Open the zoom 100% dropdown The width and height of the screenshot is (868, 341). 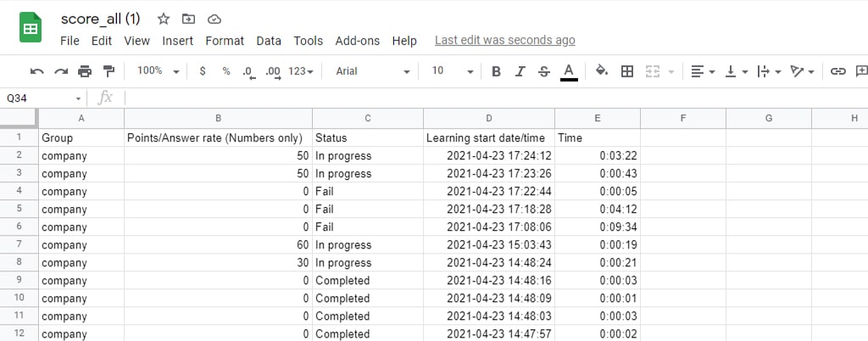pyautogui.click(x=158, y=71)
